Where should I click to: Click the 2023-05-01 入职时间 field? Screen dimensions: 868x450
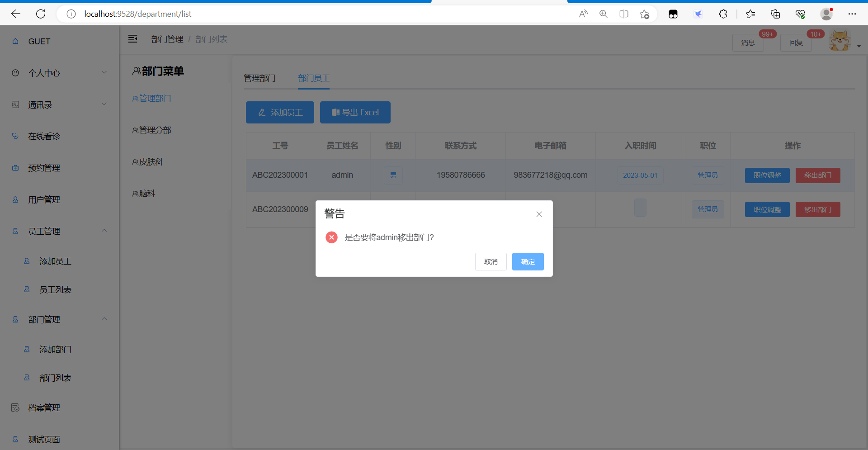pos(640,175)
